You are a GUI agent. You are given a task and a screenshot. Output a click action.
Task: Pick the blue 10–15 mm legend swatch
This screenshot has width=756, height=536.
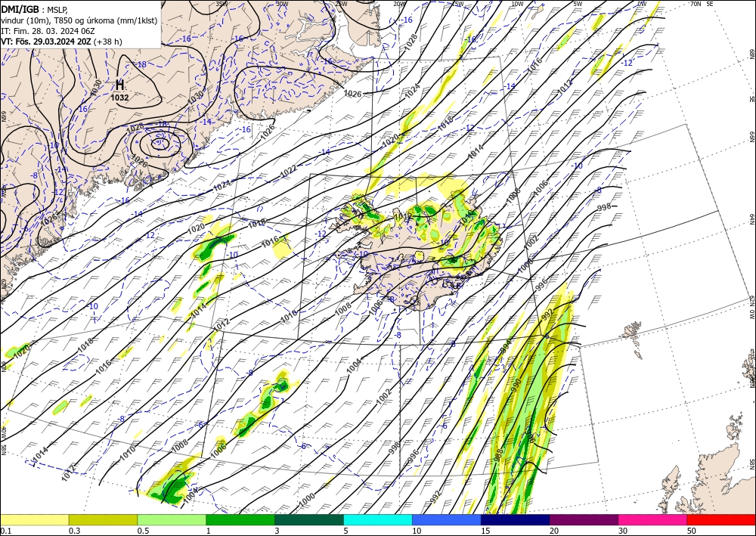(x=447, y=519)
